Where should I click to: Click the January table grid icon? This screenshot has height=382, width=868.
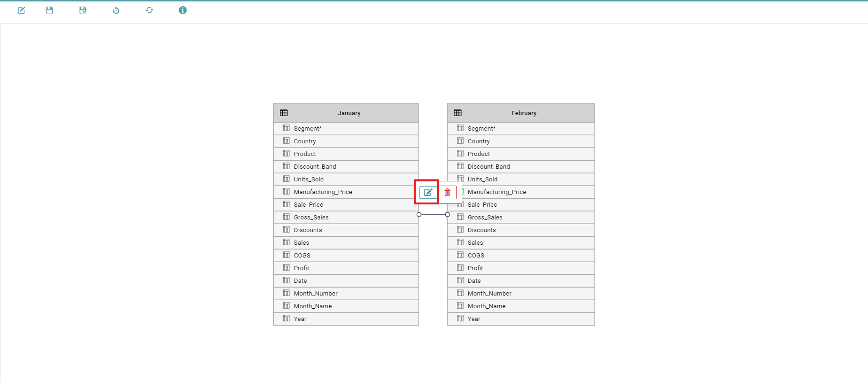[x=284, y=113]
